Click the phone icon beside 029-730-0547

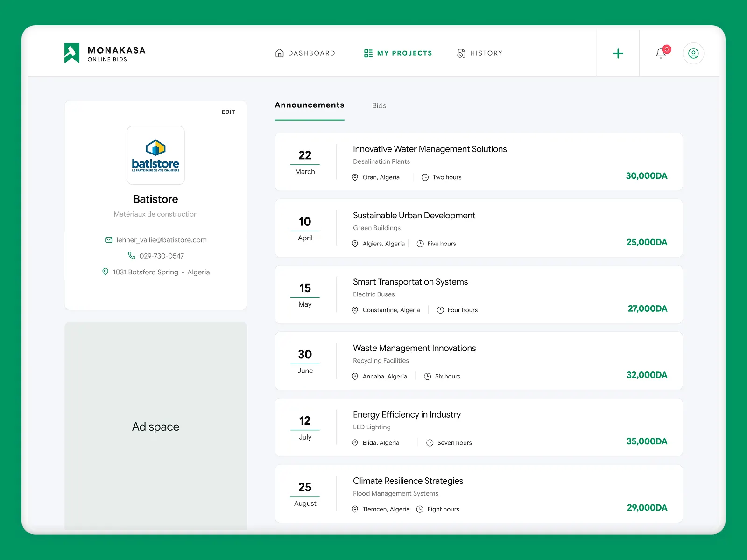click(132, 256)
